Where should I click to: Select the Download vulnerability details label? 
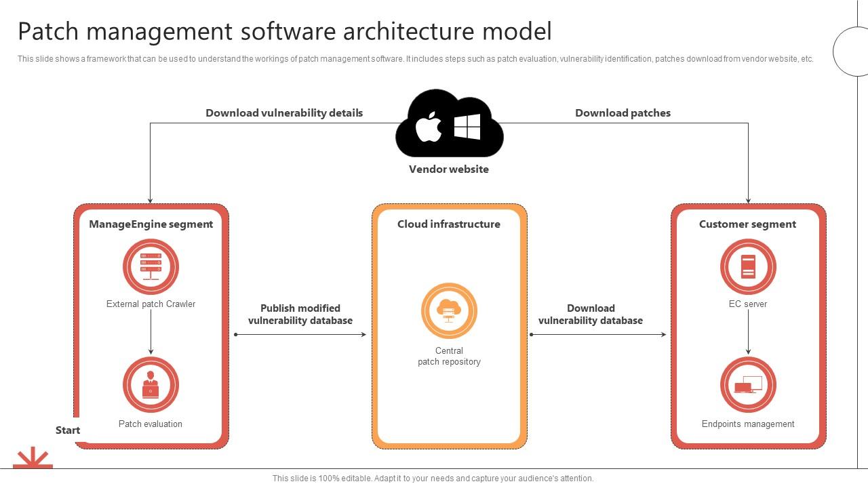[x=284, y=113]
